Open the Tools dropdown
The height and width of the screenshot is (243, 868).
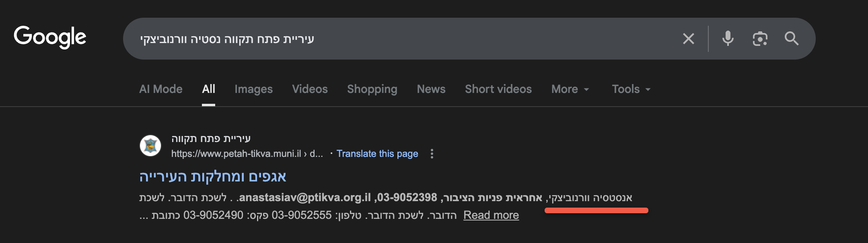pos(631,89)
